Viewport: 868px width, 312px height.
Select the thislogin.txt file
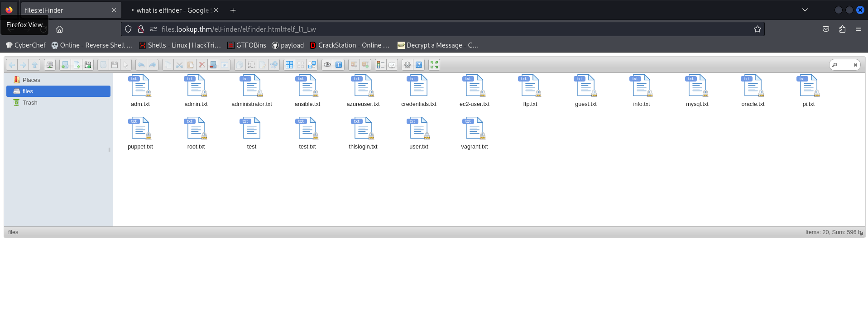click(x=363, y=134)
